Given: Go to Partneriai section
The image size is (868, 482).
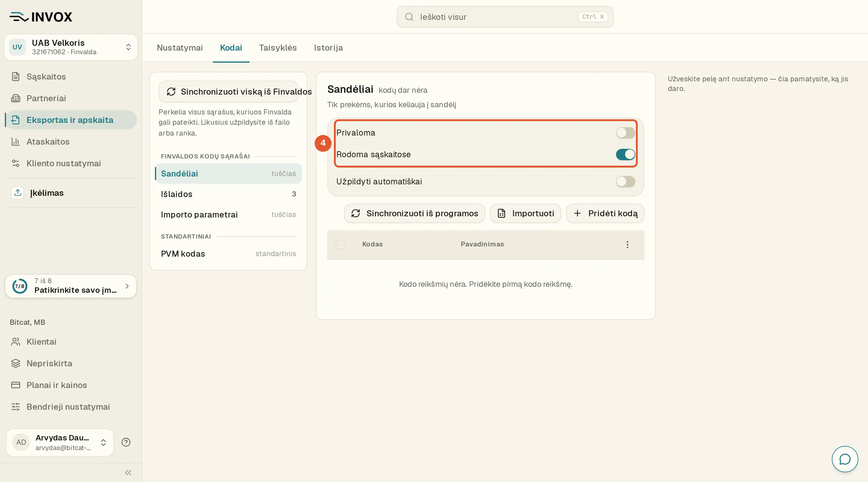Looking at the screenshot, I should pyautogui.click(x=71, y=98).
